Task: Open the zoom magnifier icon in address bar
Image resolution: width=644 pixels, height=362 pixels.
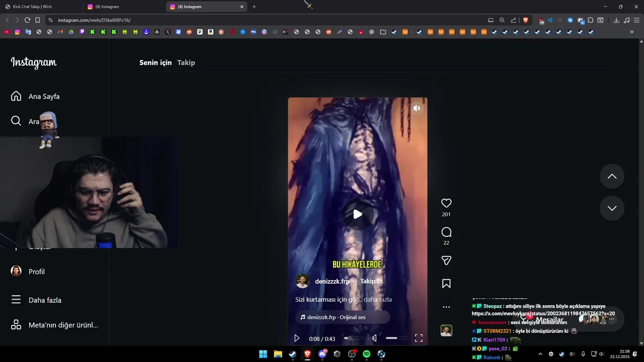Action: (x=502, y=20)
